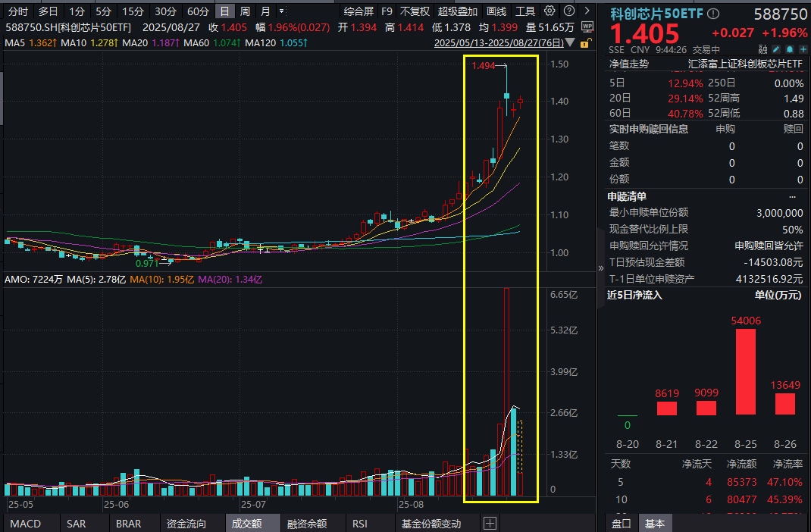Toggle 不复权 price adjustment mode
Viewport: 811px width, 532px height.
click(x=414, y=11)
